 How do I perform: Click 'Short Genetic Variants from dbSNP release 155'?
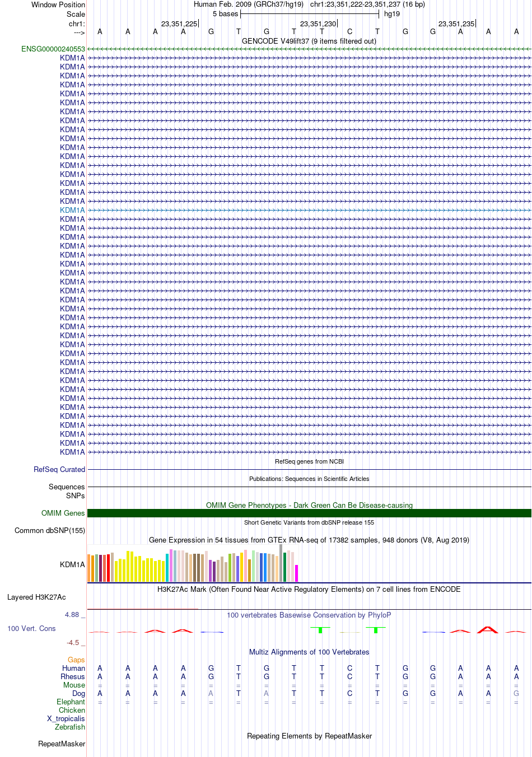coord(309,523)
